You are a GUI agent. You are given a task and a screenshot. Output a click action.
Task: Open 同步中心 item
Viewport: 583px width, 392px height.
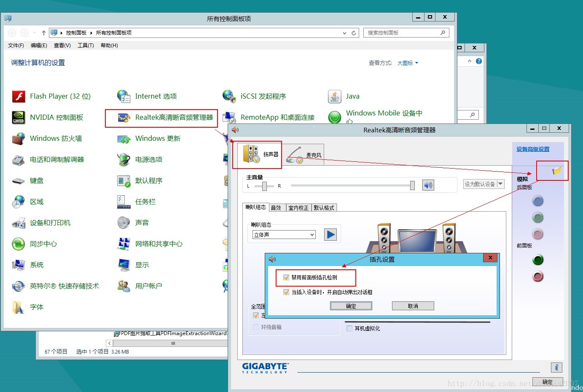pyautogui.click(x=35, y=244)
